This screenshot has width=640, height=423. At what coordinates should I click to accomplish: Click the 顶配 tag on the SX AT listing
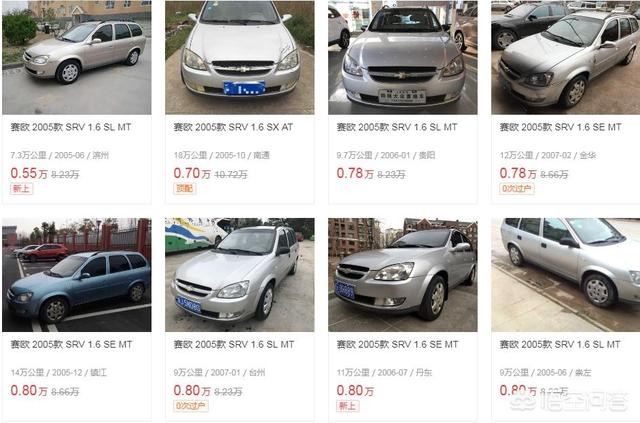point(185,189)
